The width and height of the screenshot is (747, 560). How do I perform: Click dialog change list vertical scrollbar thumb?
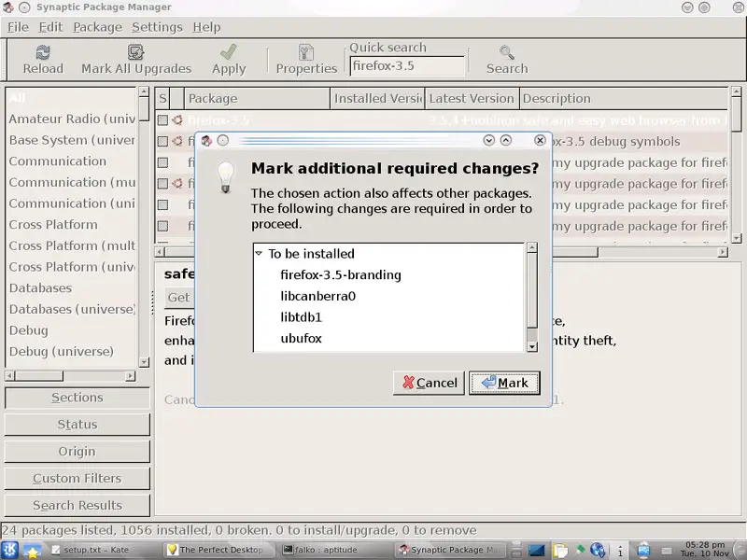(532, 290)
